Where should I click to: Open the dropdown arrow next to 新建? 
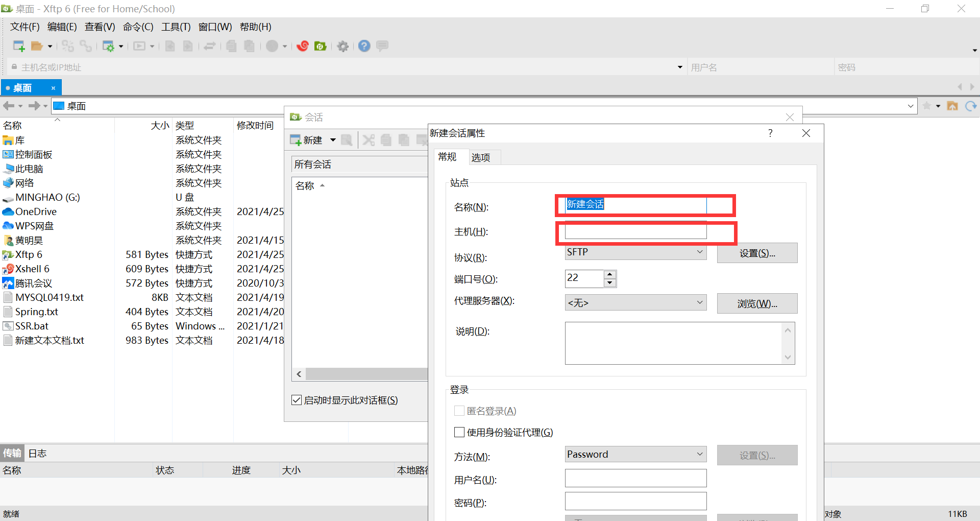point(333,140)
